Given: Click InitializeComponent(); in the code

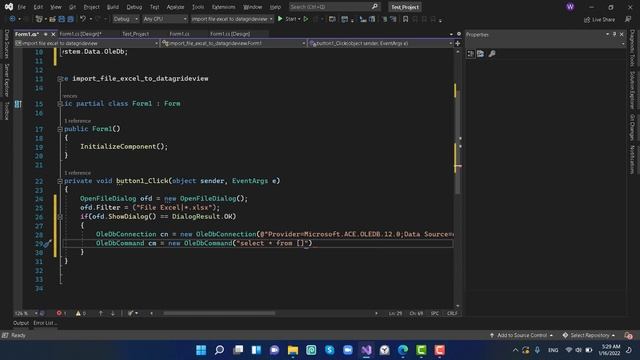Looking at the screenshot, I should point(124,147).
